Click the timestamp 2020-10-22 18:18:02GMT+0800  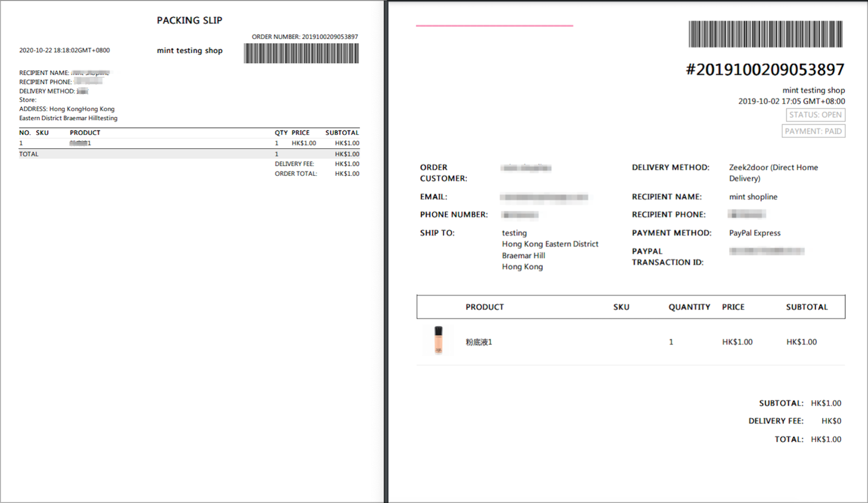(x=65, y=50)
